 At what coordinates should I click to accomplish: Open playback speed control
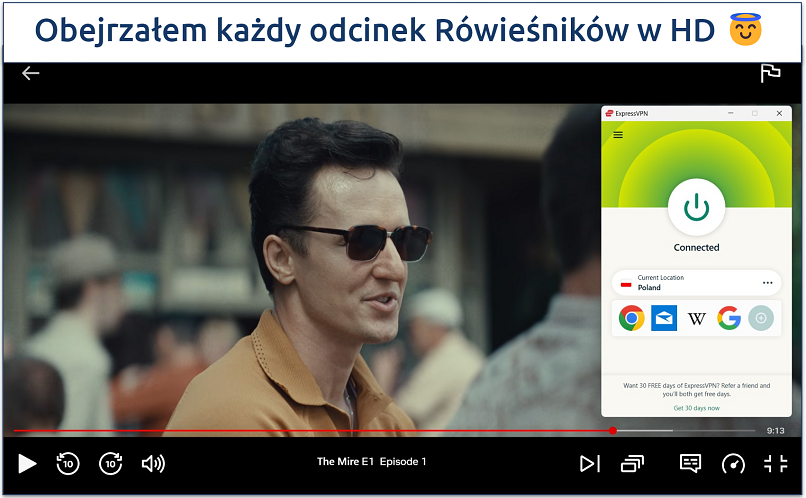coord(733,463)
